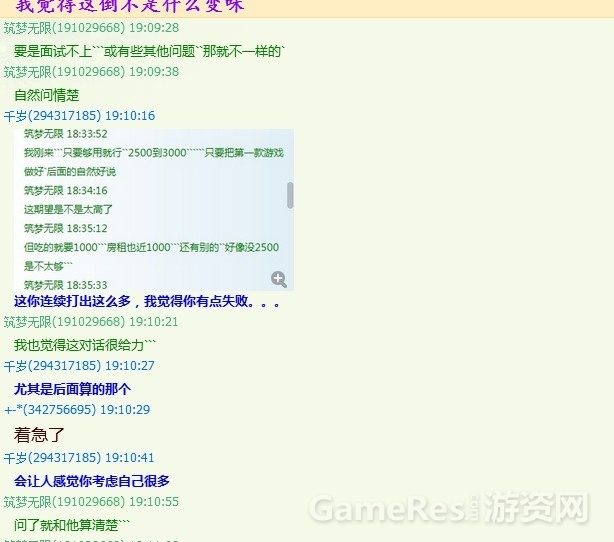Viewport: 614px width, 542px height.
Task: Open the embedded chat screenshot thumbnail
Action: click(x=154, y=210)
